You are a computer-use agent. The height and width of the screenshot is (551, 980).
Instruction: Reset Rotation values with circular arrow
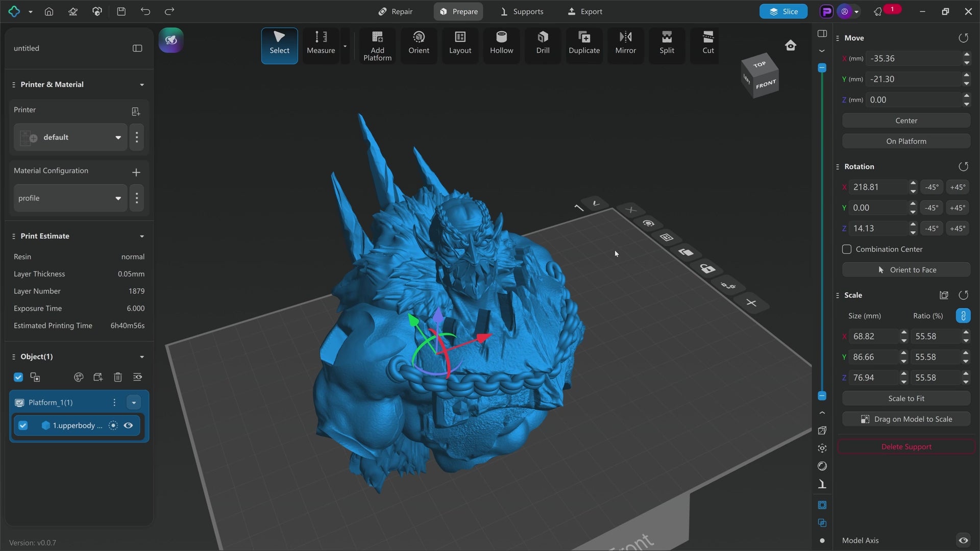coord(963,166)
